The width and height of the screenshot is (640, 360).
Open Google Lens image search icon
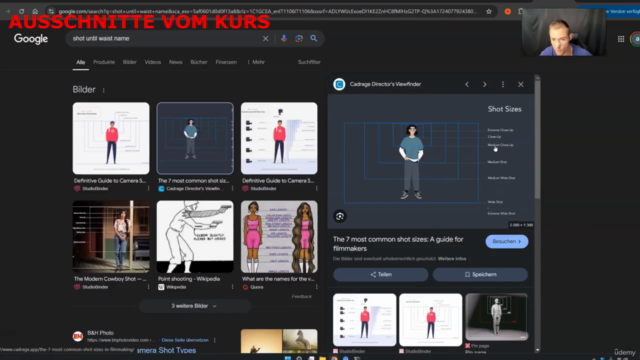(x=299, y=38)
